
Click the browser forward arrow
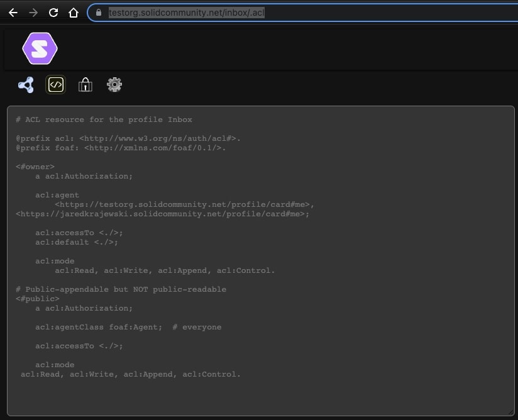click(33, 13)
